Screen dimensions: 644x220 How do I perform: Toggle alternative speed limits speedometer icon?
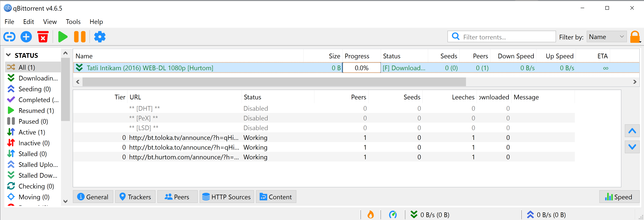click(393, 215)
